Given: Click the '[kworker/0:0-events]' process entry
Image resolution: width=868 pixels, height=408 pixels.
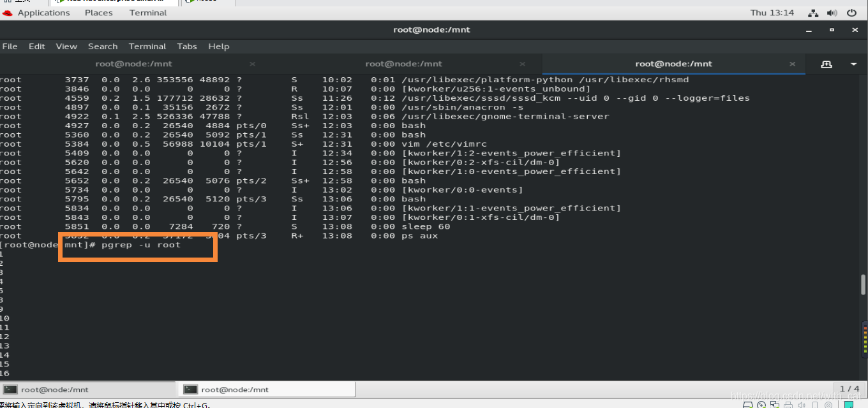Looking at the screenshot, I should (463, 190).
